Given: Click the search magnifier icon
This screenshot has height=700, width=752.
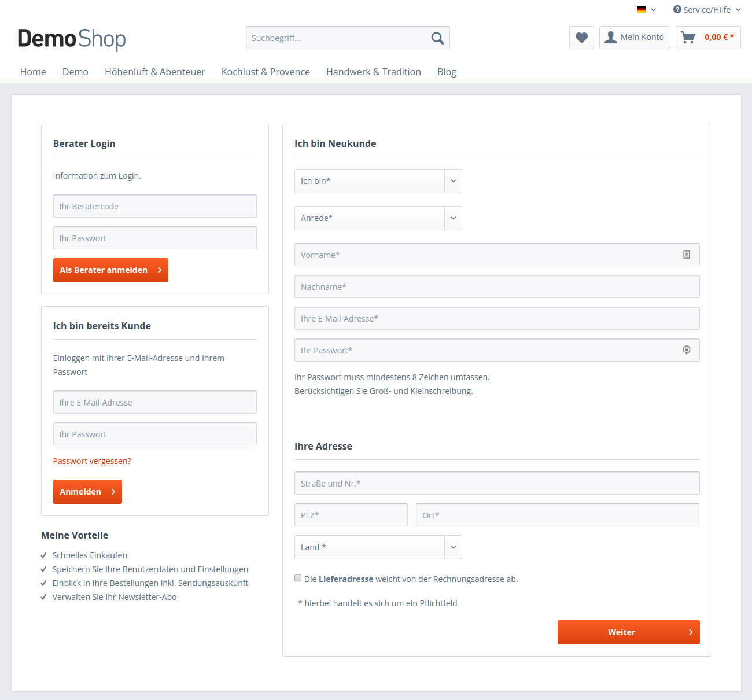Looking at the screenshot, I should 437,38.
